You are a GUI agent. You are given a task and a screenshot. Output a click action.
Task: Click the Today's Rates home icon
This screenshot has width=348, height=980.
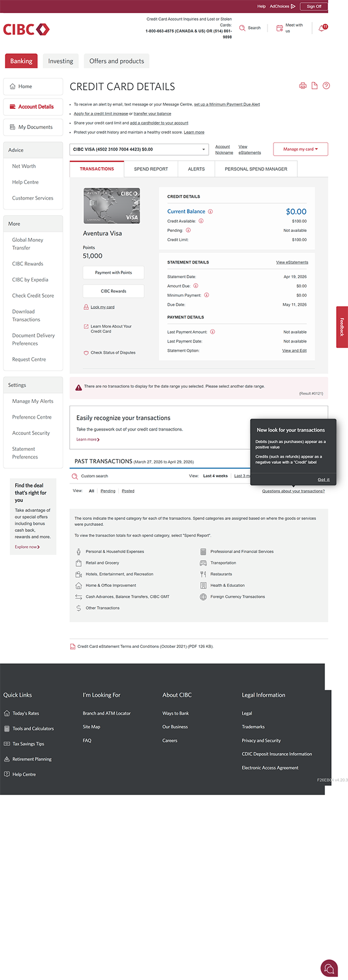pyautogui.click(x=7, y=713)
